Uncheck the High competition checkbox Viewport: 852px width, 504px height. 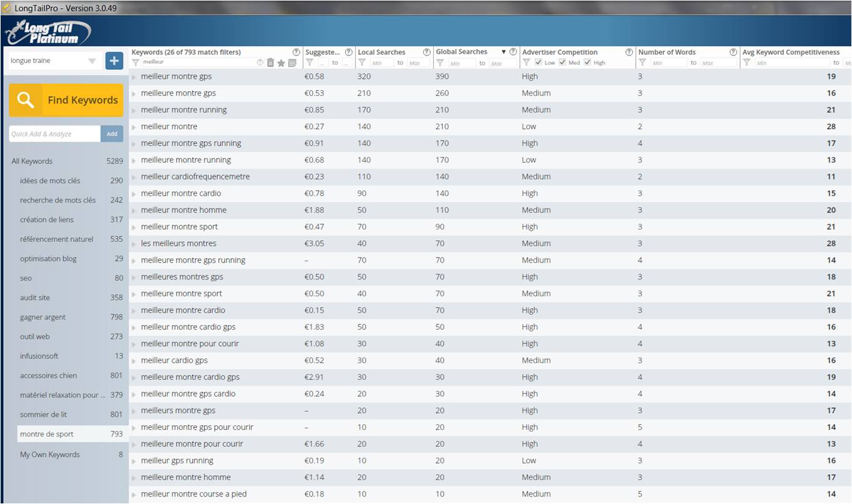pyautogui.click(x=587, y=63)
